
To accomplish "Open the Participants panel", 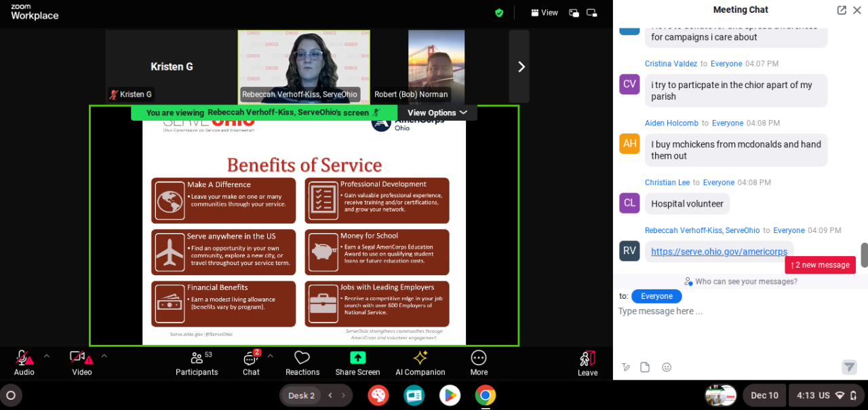I will (197, 363).
